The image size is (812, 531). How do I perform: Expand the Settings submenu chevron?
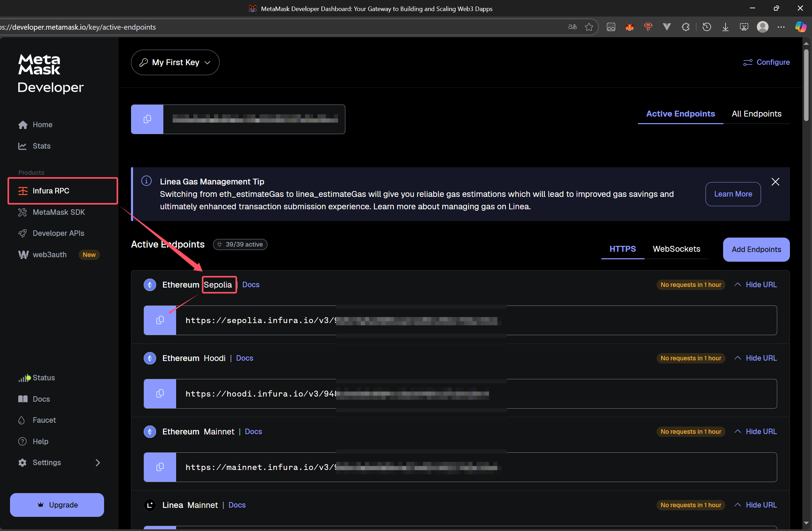98,463
